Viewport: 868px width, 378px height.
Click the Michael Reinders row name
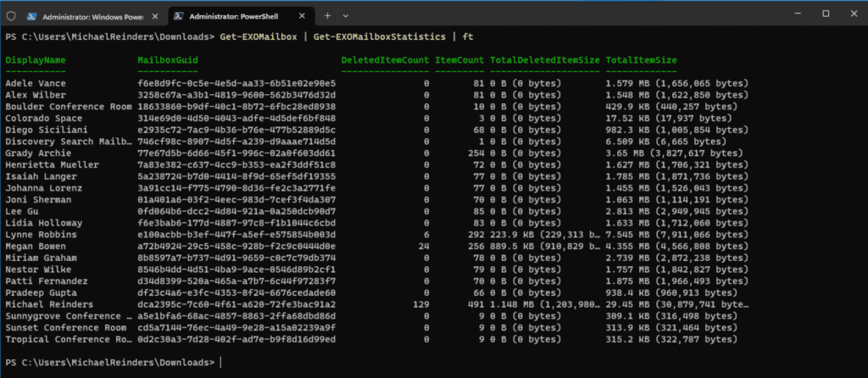pos(49,304)
